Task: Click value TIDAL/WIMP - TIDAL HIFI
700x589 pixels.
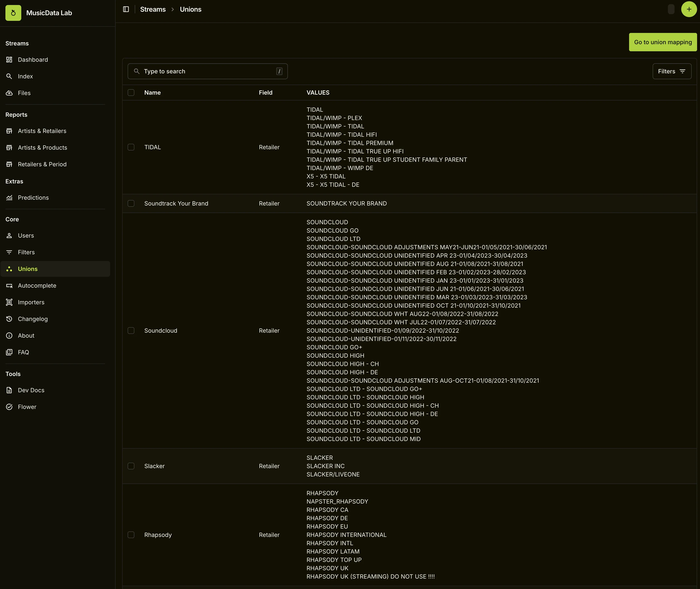Action: click(341, 135)
